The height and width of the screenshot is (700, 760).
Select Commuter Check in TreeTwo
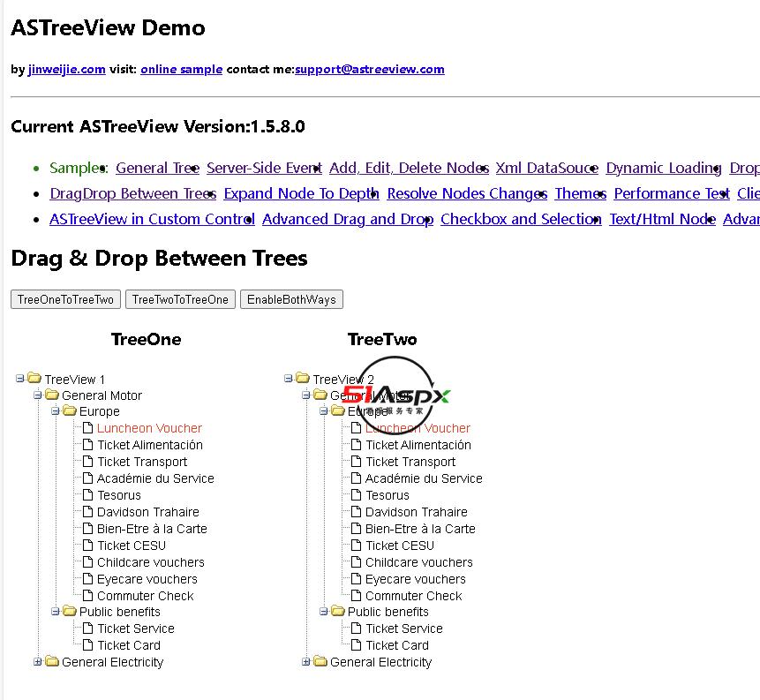point(414,596)
